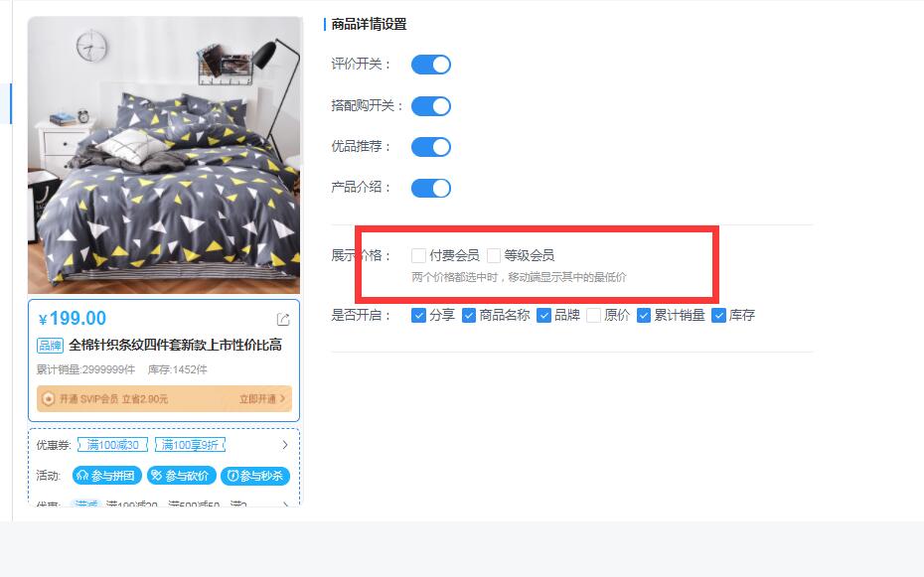Uncheck the 分享 checkbox
924x577 pixels.
[x=418, y=316]
